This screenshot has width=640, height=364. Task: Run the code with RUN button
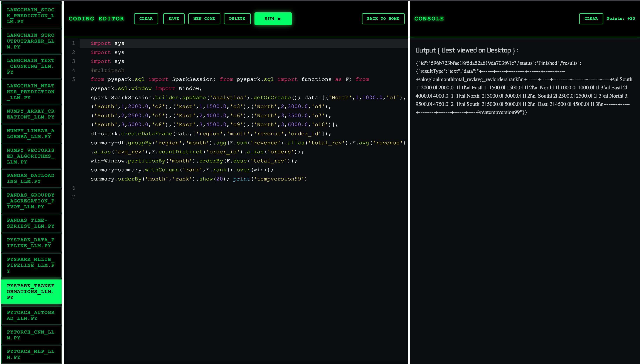pyautogui.click(x=273, y=19)
